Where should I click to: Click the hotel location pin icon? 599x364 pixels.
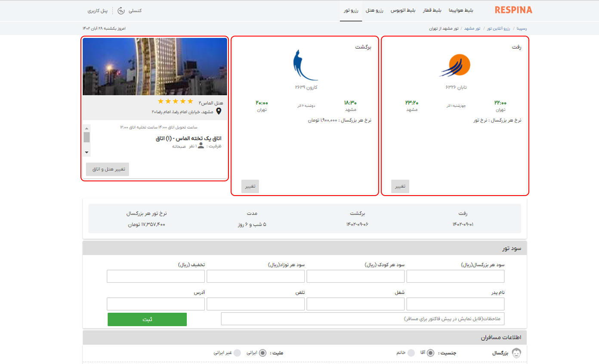tap(219, 111)
